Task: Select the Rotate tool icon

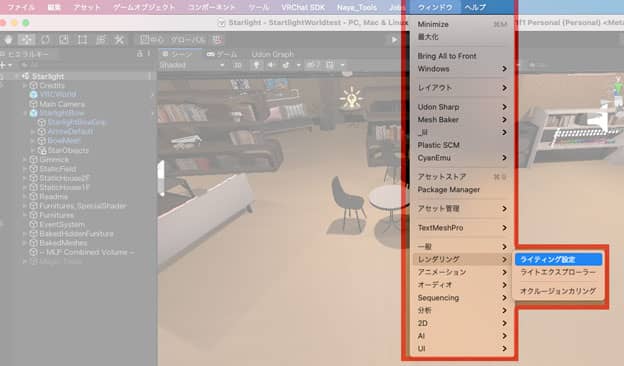Action: click(x=45, y=40)
